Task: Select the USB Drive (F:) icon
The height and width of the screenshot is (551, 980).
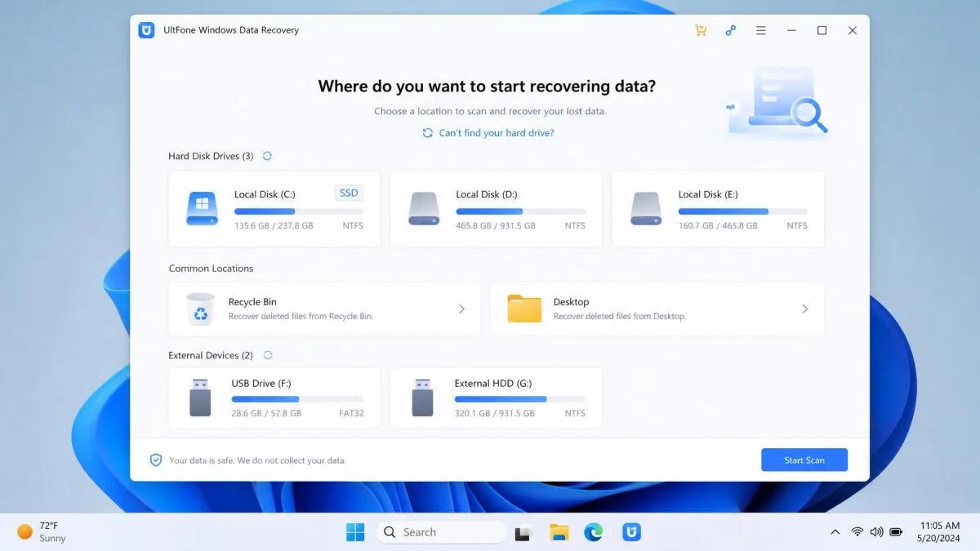Action: coord(200,398)
